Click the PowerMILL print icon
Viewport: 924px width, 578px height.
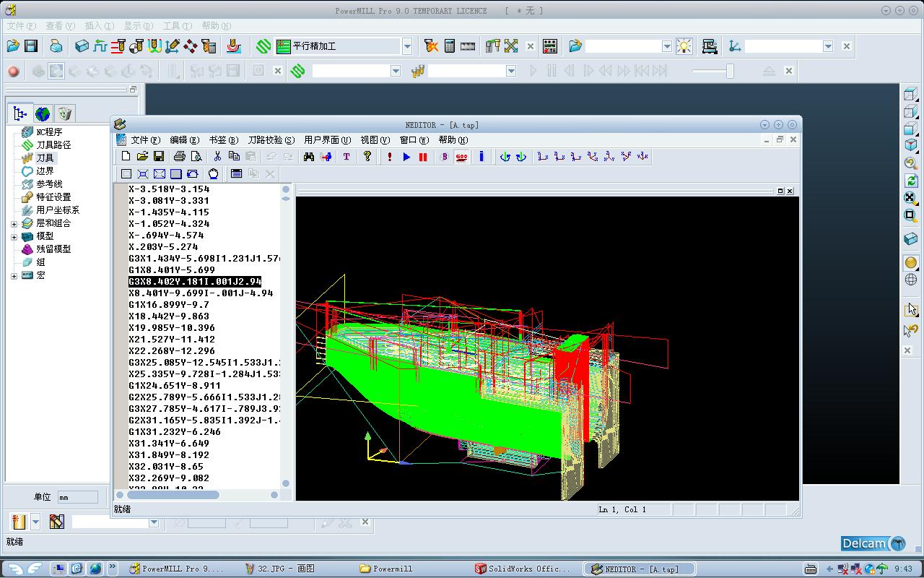tap(56, 46)
